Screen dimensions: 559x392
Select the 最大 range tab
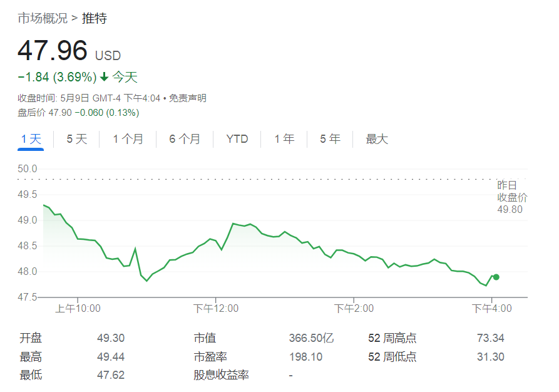point(377,139)
